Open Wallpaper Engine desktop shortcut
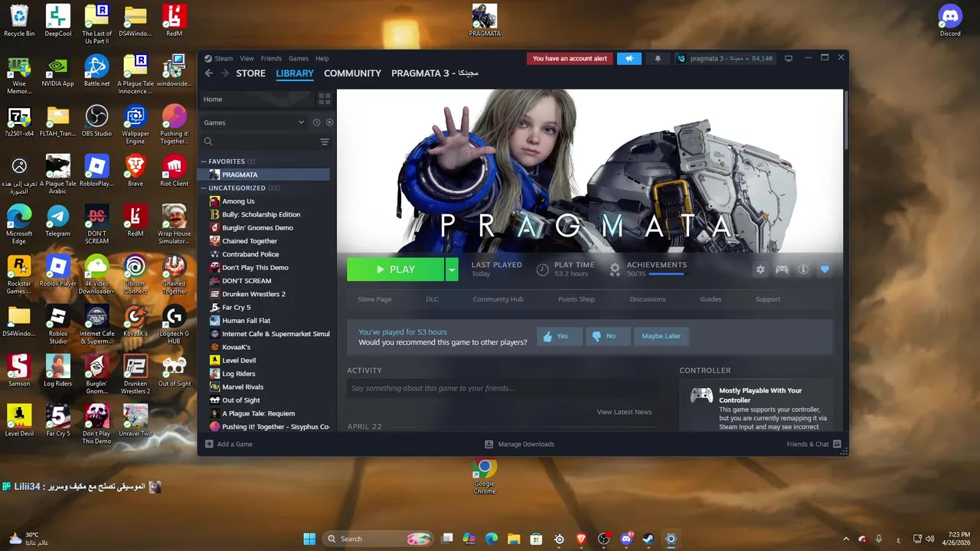Image resolution: width=980 pixels, height=551 pixels. 136,125
